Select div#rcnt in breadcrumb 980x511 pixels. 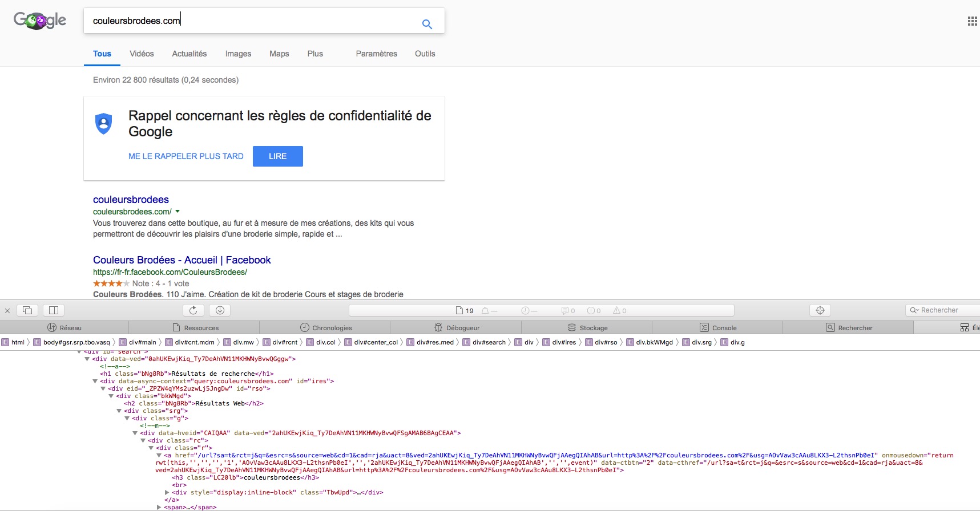point(280,342)
